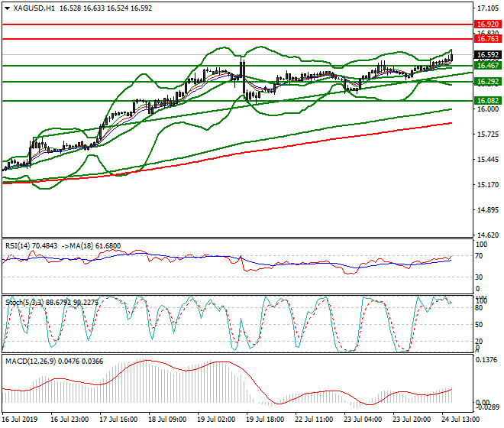
Task: Select the 22 Jul 11:00 time axis label
Action: pyautogui.click(x=314, y=420)
